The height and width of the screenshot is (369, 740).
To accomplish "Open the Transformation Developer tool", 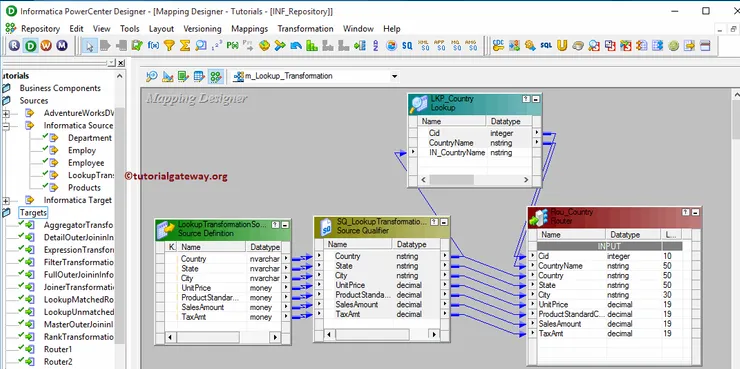I will click(x=184, y=76).
